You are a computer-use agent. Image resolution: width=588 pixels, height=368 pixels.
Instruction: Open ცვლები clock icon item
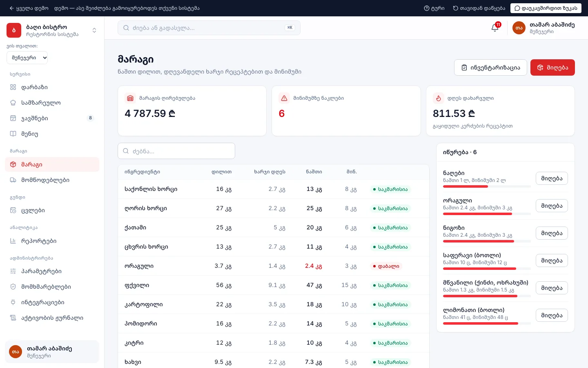click(x=52, y=211)
